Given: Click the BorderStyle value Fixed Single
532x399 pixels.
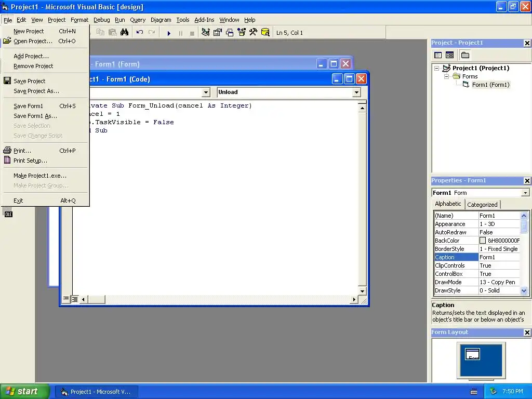Looking at the screenshot, I should (x=499, y=249).
